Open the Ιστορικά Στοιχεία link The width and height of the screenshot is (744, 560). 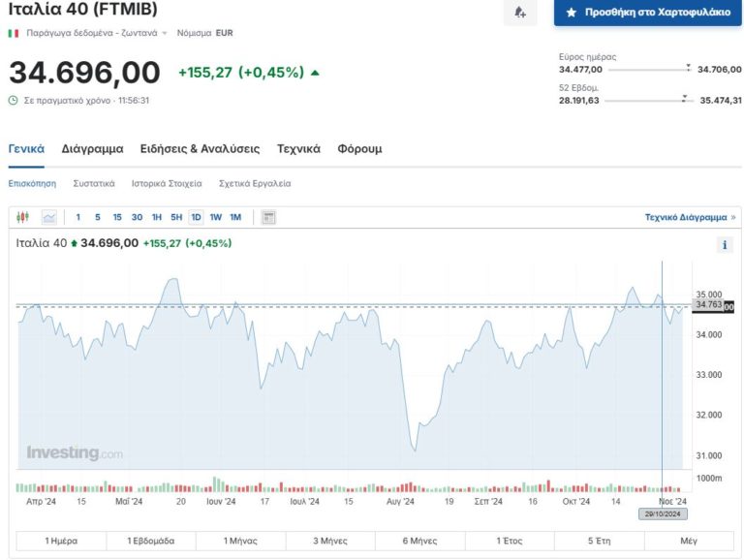pyautogui.click(x=167, y=183)
